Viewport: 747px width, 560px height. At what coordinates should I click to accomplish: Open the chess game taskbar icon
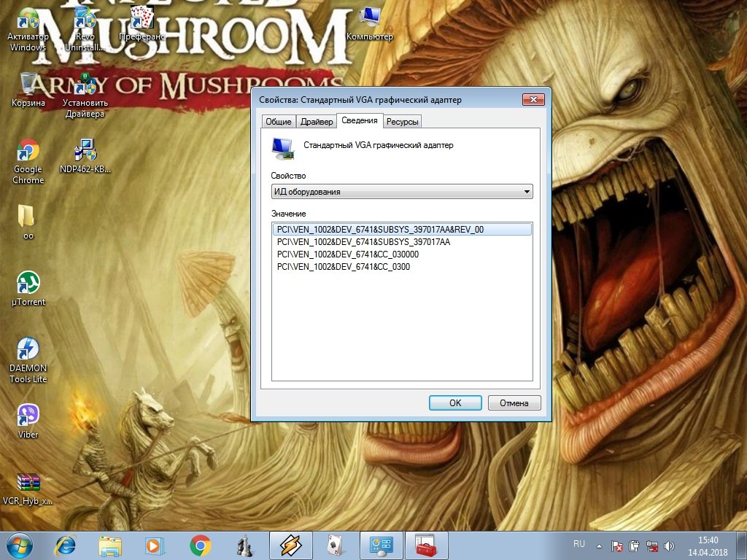click(x=245, y=545)
